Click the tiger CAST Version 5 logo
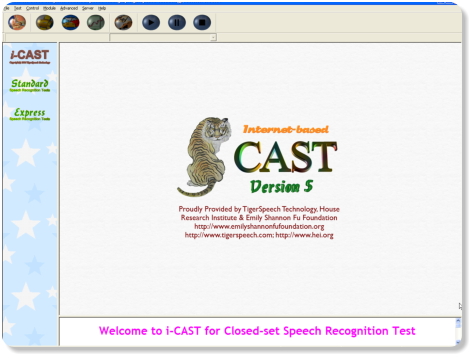 click(x=257, y=157)
